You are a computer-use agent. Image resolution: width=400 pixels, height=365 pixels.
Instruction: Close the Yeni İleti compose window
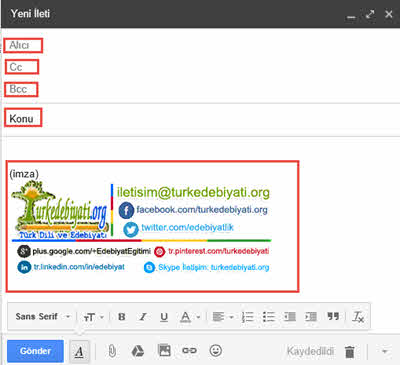pyautogui.click(x=389, y=14)
